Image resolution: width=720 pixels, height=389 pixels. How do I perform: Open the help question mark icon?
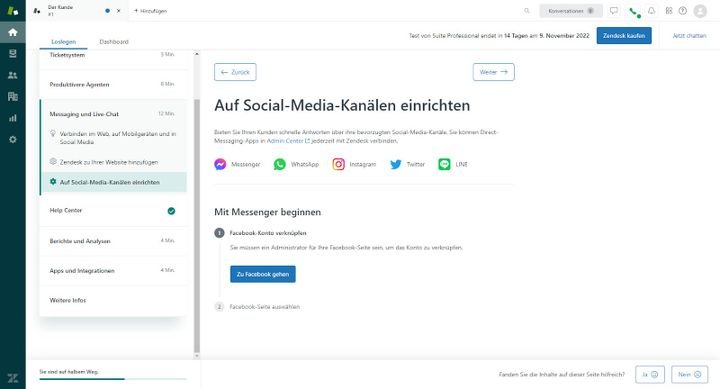(683, 11)
